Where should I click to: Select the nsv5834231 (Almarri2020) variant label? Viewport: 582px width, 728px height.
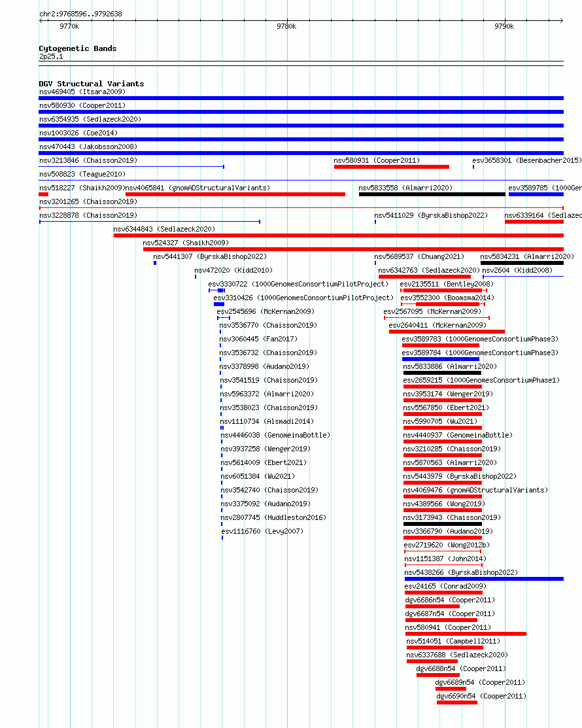(527, 257)
